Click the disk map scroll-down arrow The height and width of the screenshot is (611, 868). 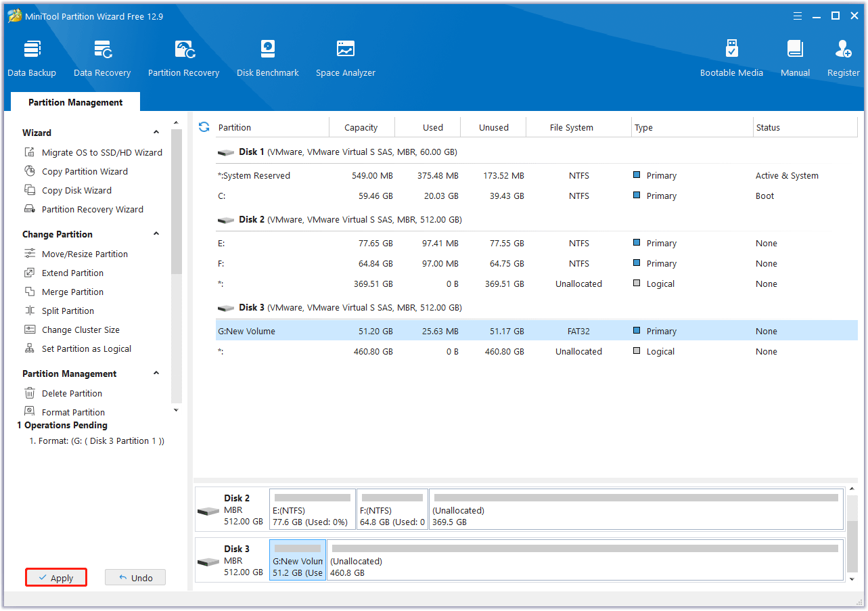[x=852, y=579]
